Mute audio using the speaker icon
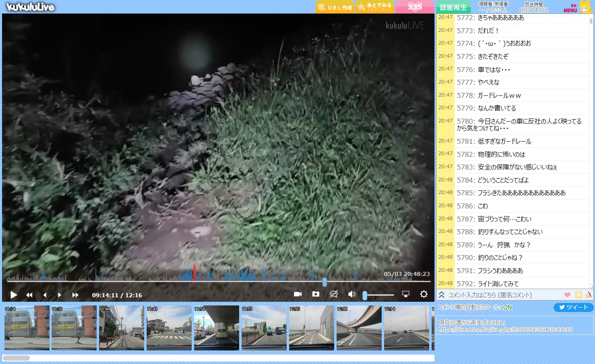This screenshot has width=595, height=364. pyautogui.click(x=351, y=294)
